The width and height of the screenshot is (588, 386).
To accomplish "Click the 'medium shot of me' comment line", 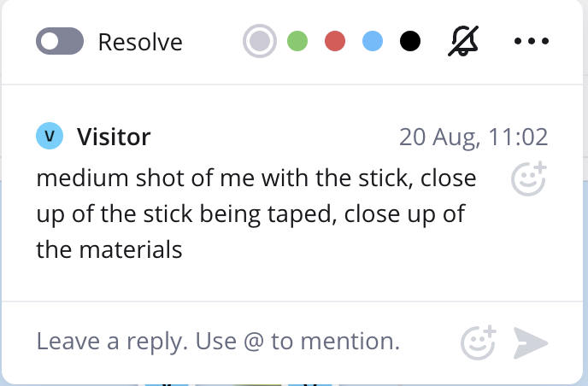I will point(256,179).
